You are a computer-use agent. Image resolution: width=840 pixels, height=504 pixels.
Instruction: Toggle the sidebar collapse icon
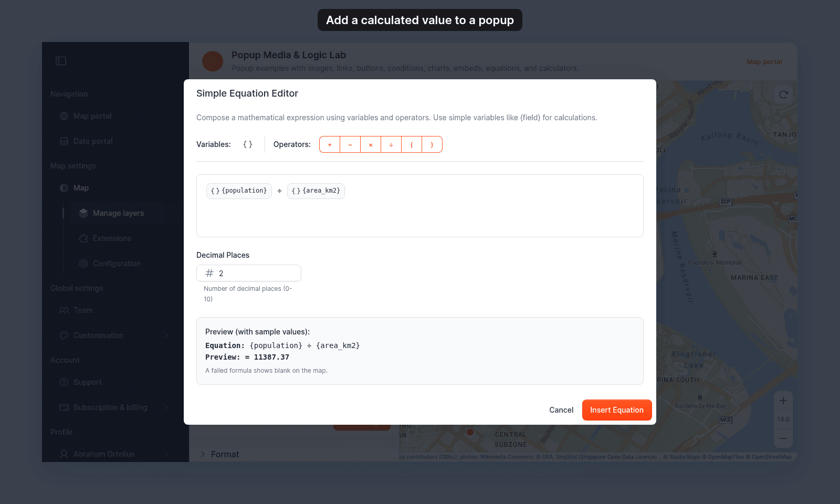pos(61,61)
